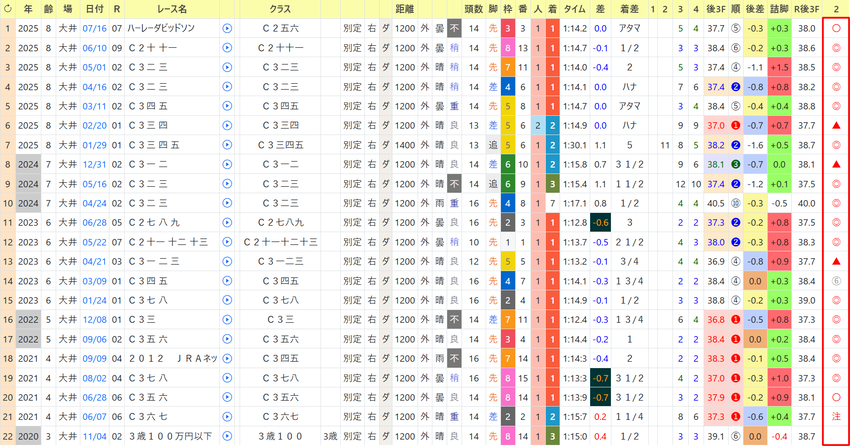The height and width of the screenshot is (446, 850).
Task: Click the 後3F column header
Action: (716, 9)
